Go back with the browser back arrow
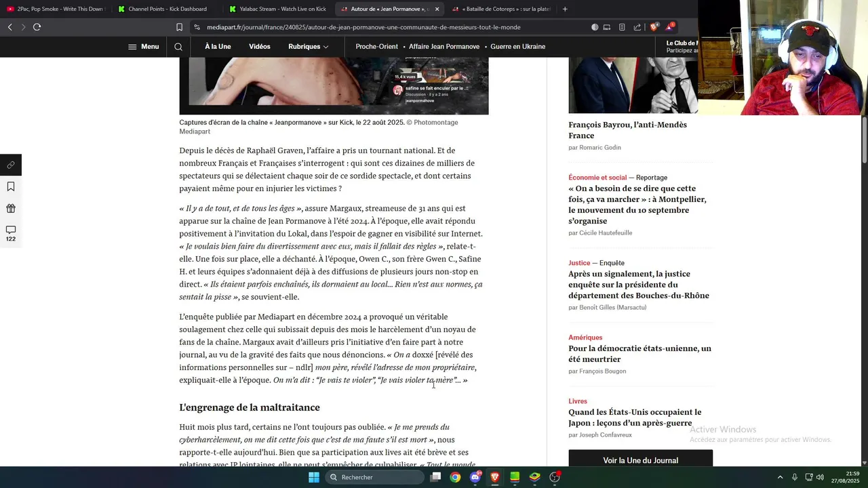This screenshot has width=868, height=488. click(9, 27)
